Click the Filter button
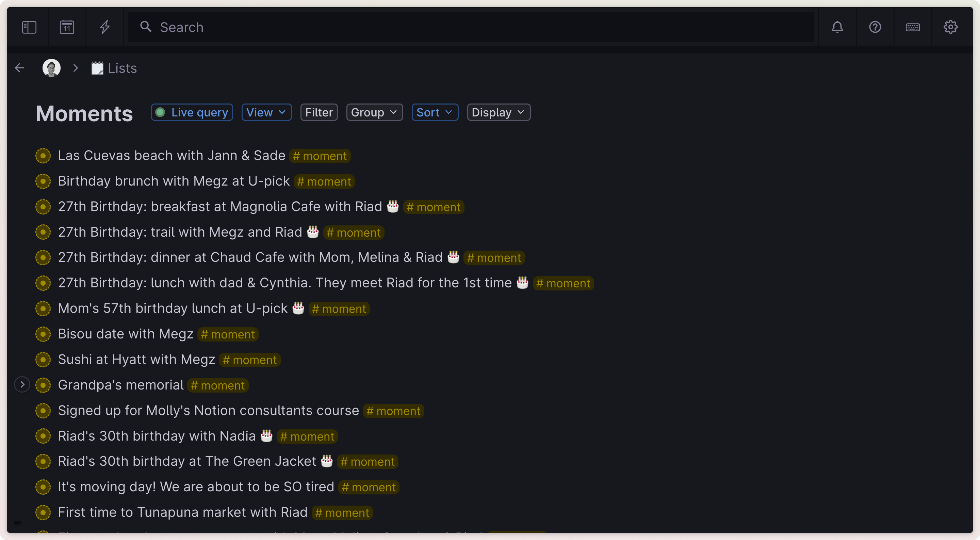The width and height of the screenshot is (980, 540). pyautogui.click(x=318, y=112)
